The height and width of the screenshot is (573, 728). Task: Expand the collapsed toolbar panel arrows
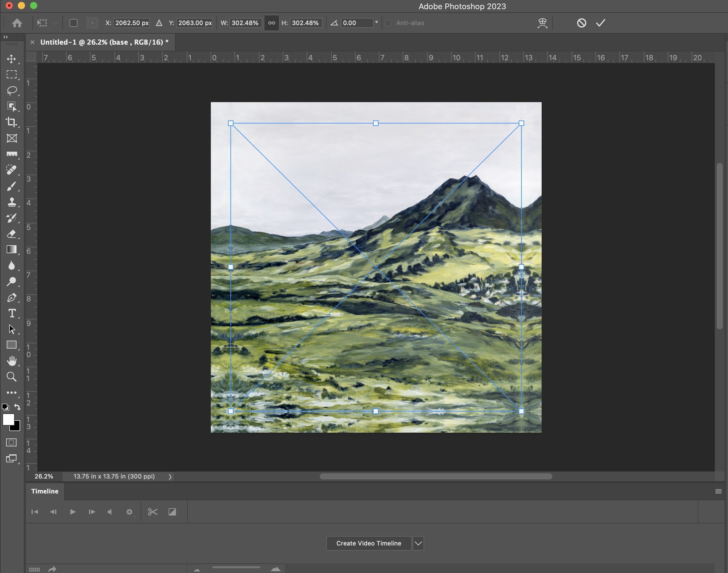point(6,37)
